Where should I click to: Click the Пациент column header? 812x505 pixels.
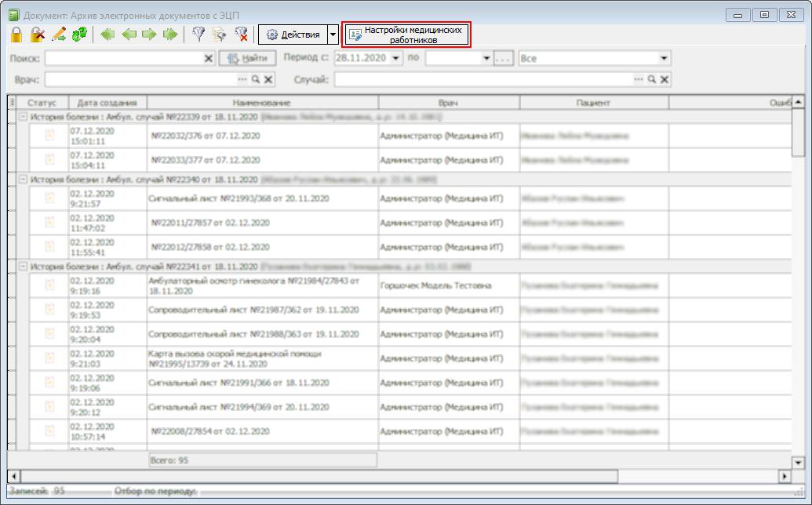593,103
